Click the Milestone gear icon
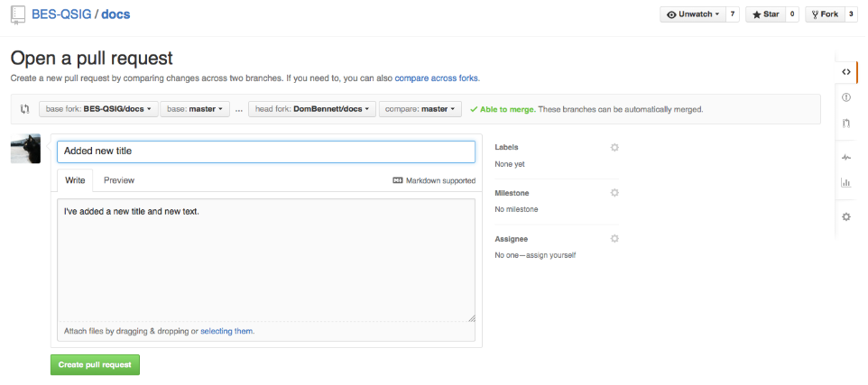Viewport: 868px width, 385px height. (614, 193)
